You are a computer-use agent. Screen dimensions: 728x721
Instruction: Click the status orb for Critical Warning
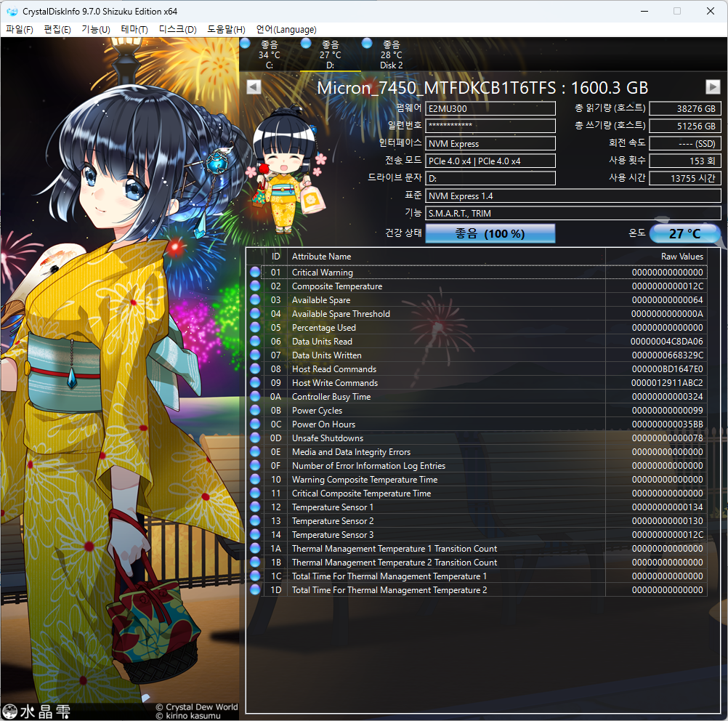[254, 273]
